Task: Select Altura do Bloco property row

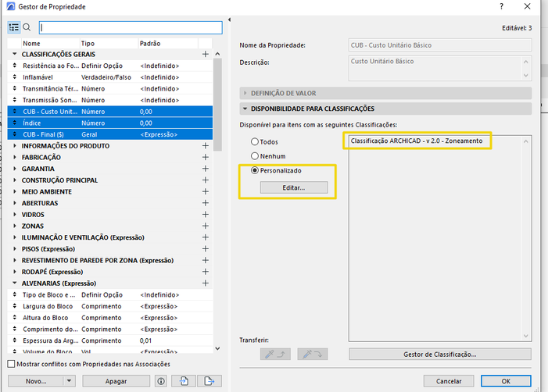Action: [x=110, y=318]
